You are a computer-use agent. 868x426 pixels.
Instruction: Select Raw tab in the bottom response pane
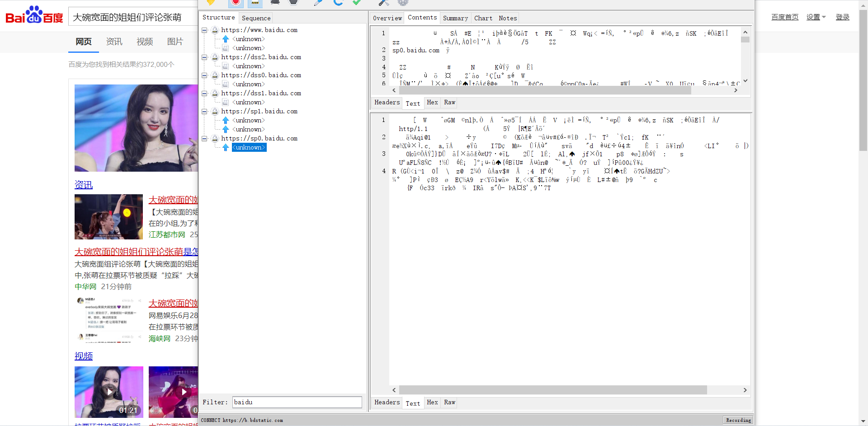pos(449,402)
